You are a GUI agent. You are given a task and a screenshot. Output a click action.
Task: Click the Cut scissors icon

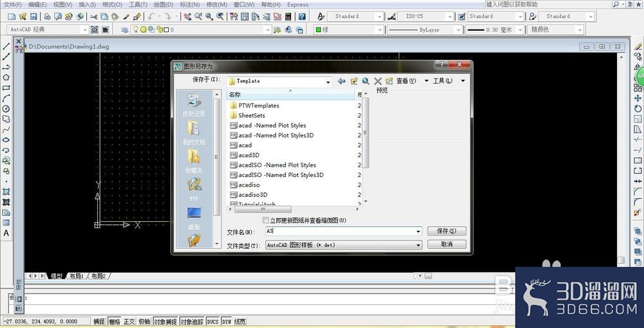93,17
